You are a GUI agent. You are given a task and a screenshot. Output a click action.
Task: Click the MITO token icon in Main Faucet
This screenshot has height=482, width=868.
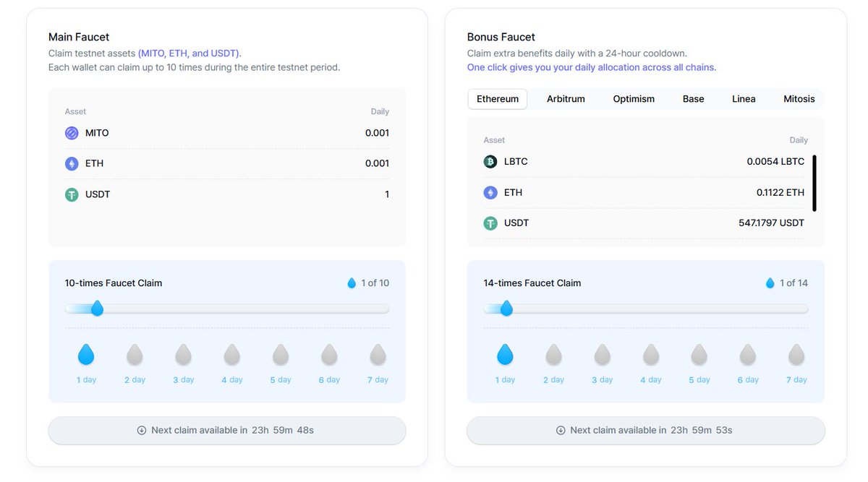coord(72,133)
